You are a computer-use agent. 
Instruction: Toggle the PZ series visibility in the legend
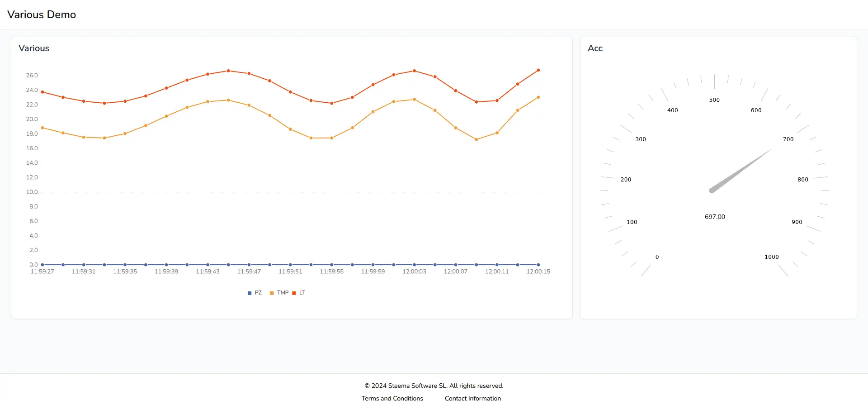point(255,293)
